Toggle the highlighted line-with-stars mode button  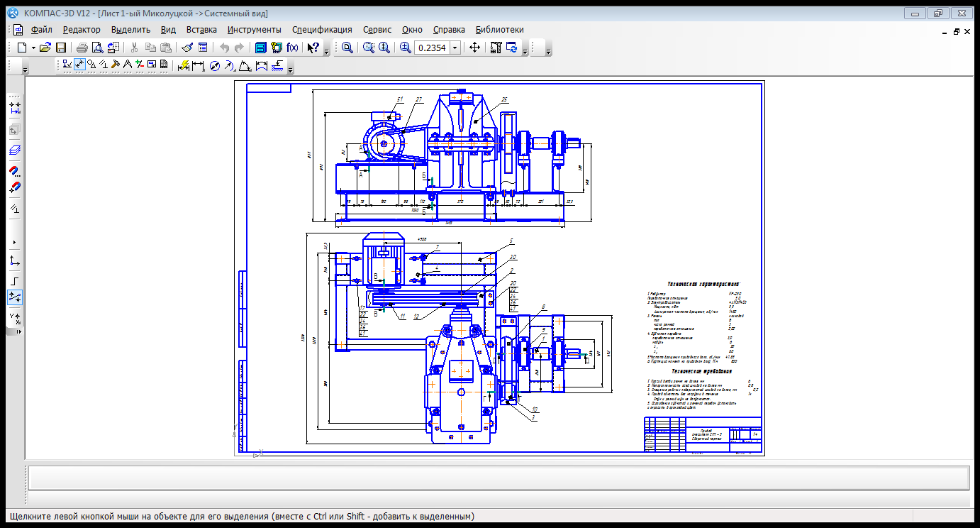(15, 297)
